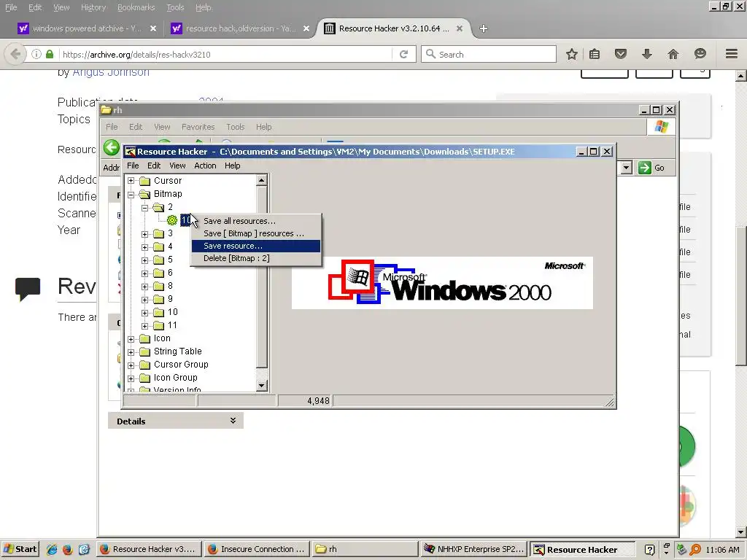Expand bitmap folder 8

[x=145, y=287]
